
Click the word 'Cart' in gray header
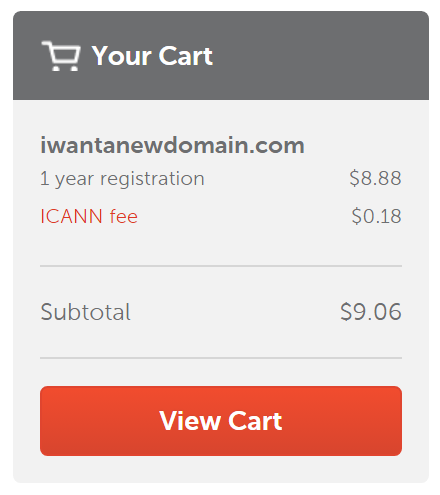[x=186, y=56]
